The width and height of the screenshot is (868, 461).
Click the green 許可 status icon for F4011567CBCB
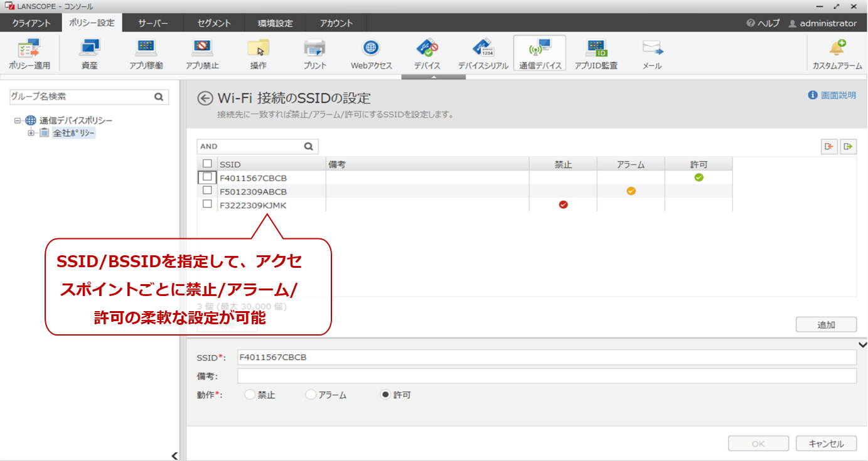pyautogui.click(x=699, y=178)
